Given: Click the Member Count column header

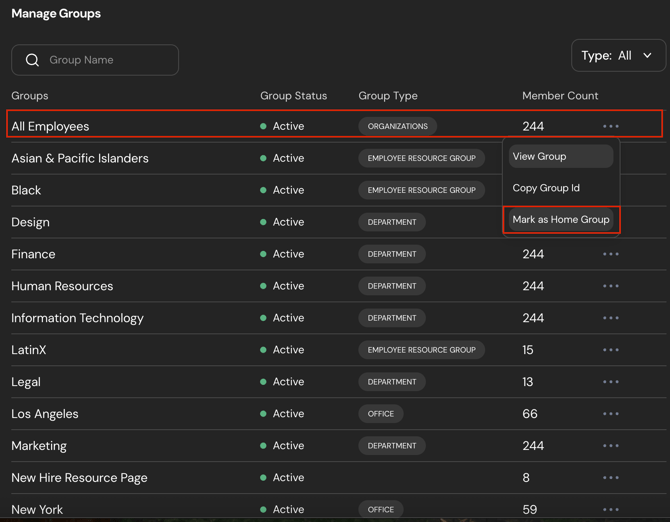Looking at the screenshot, I should point(560,96).
